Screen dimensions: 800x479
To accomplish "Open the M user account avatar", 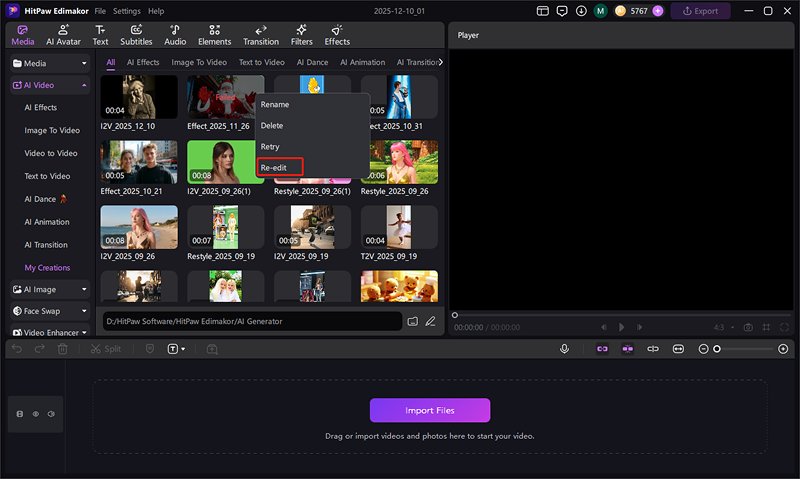I will [601, 11].
